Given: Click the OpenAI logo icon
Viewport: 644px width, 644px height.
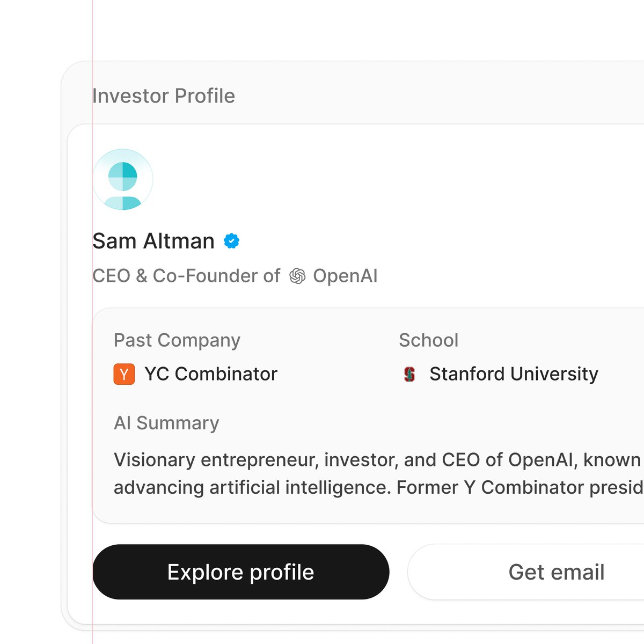Looking at the screenshot, I should click(x=297, y=276).
